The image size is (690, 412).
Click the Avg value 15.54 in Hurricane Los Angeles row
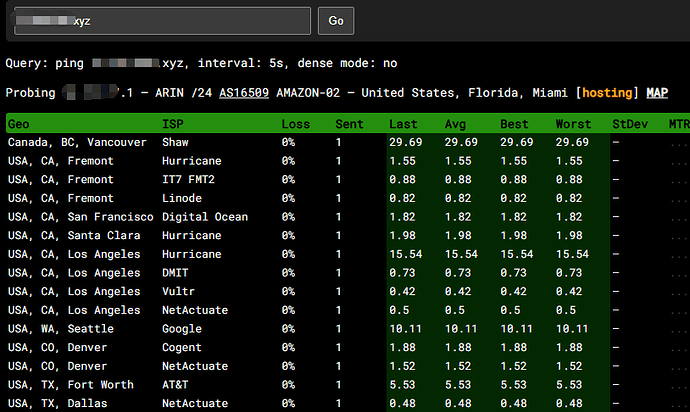pyautogui.click(x=461, y=254)
